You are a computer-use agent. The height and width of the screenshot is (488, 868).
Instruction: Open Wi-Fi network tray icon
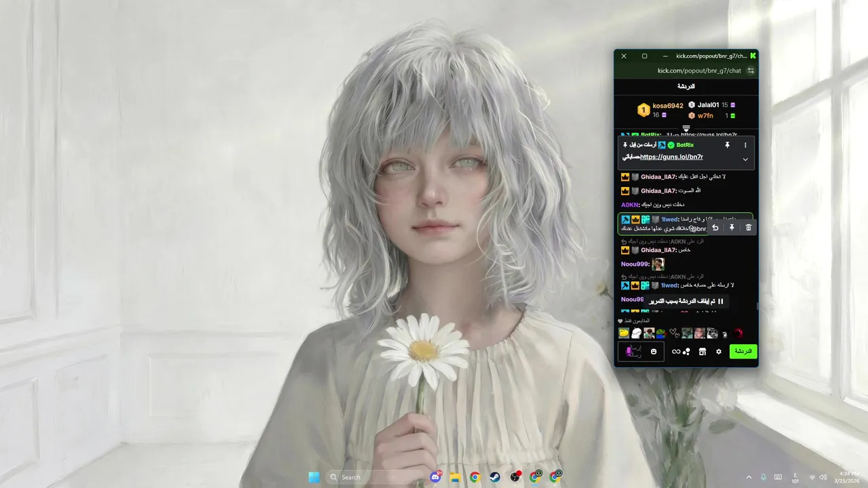tap(812, 478)
